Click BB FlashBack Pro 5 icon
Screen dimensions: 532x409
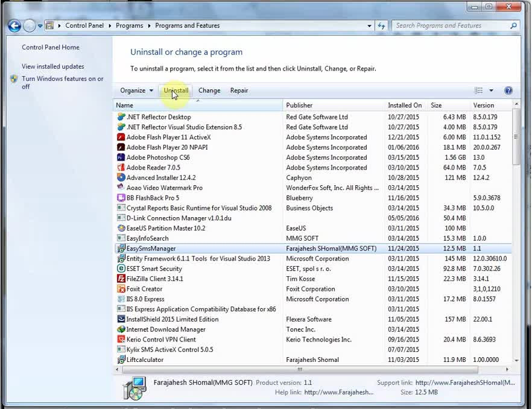(121, 197)
